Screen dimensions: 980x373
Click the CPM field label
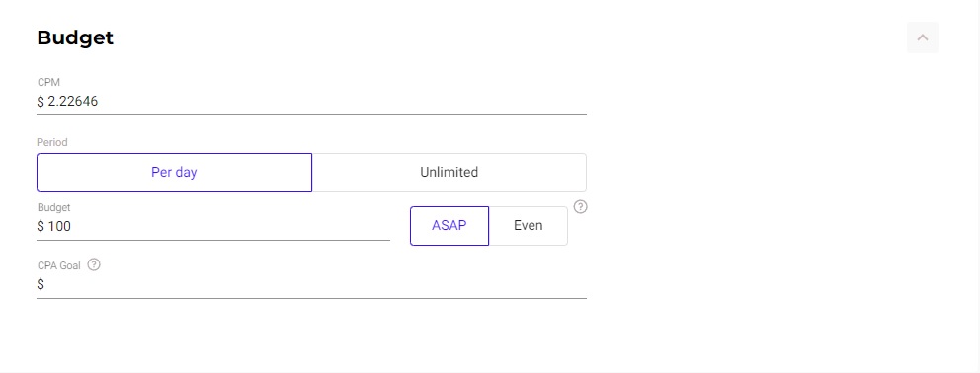tap(48, 83)
